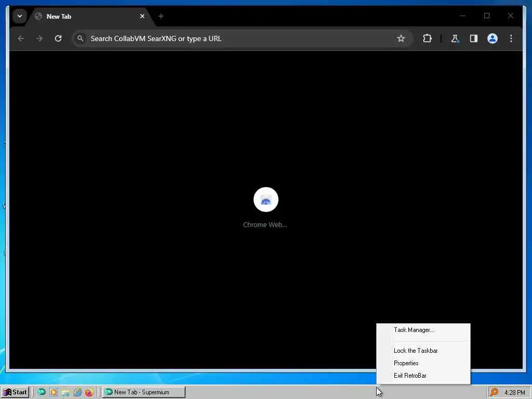The image size is (532, 399).
Task: Click the magnifier system tray icon
Action: point(495,392)
